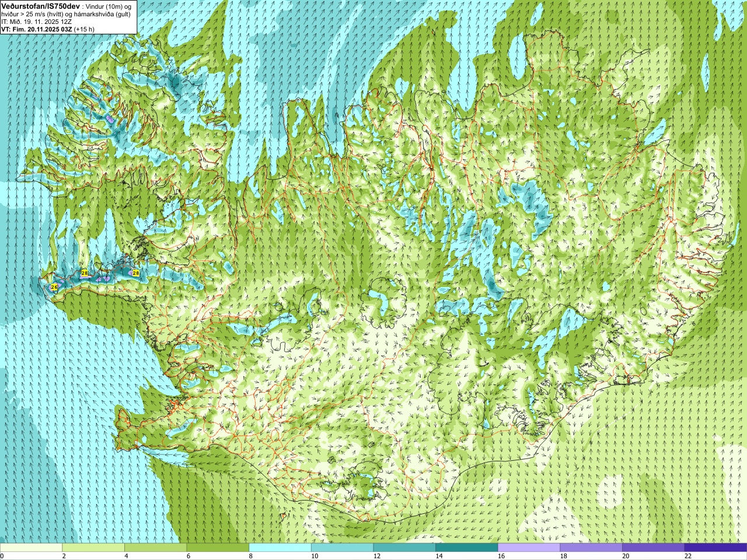The height and width of the screenshot is (560, 747).
Task: Select the medium cyan 10–12 legend swatch
Action: click(x=343, y=548)
